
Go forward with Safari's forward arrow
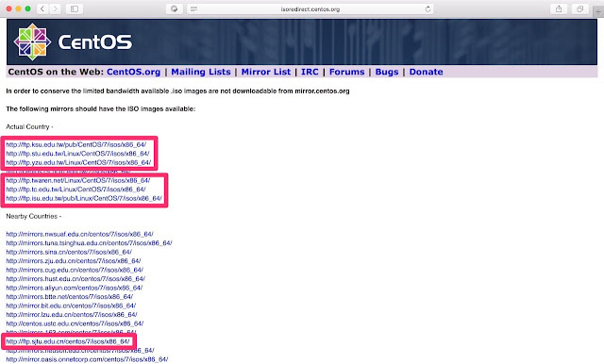[55, 8]
